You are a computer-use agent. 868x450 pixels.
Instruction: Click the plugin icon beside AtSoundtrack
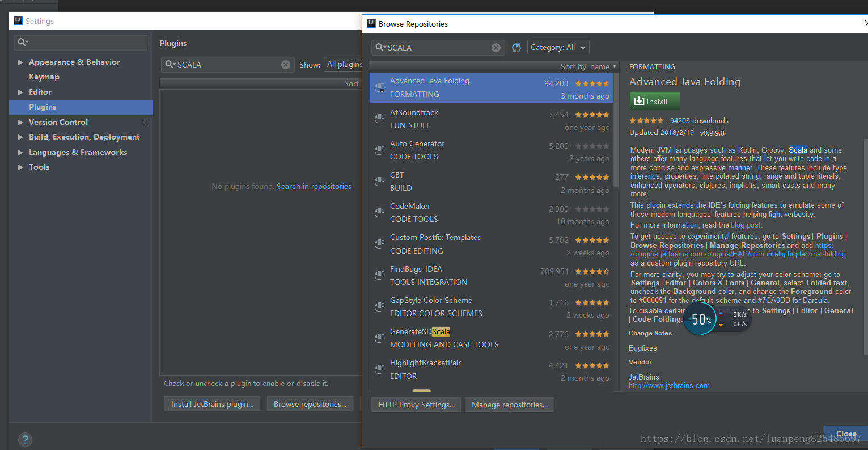(380, 119)
